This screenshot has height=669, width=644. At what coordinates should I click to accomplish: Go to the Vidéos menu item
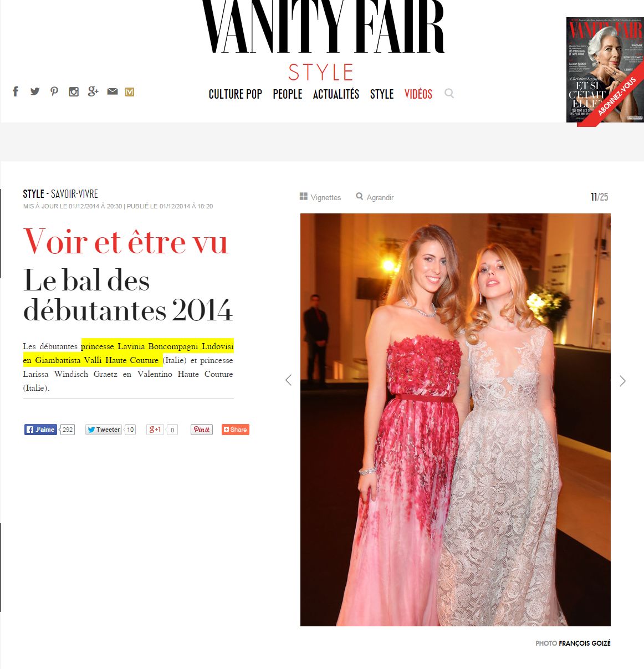[418, 94]
